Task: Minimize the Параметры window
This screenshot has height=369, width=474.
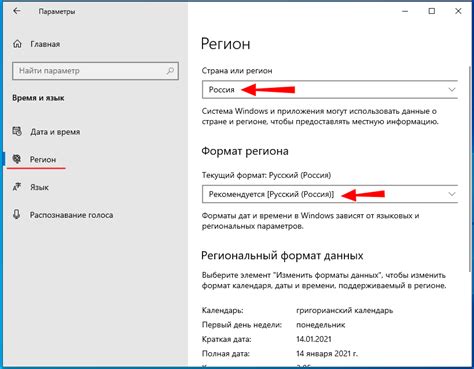Action: (405, 11)
